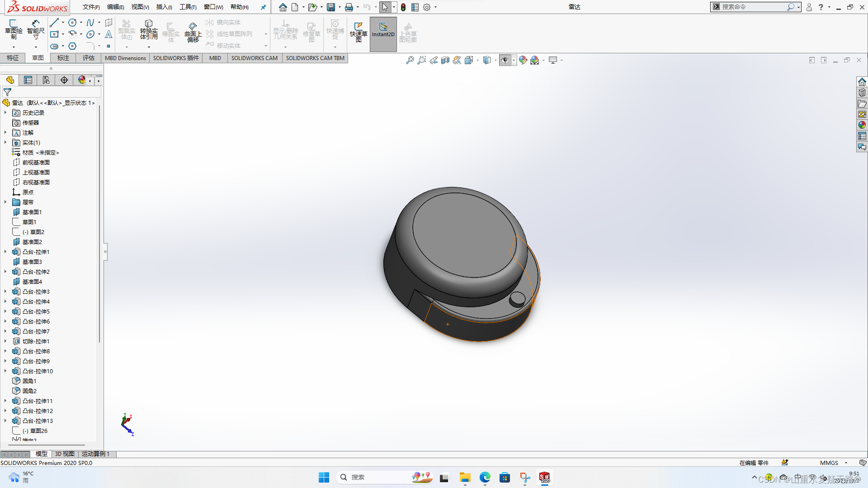Select the Smart Dimension (智能尺寸) tool
Screen dimensions: 868x488
pyautogui.click(x=36, y=30)
